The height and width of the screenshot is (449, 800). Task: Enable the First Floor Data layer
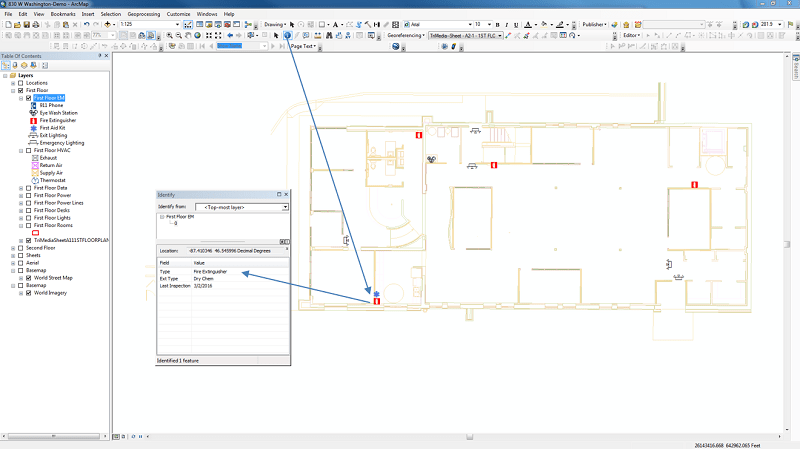29,188
